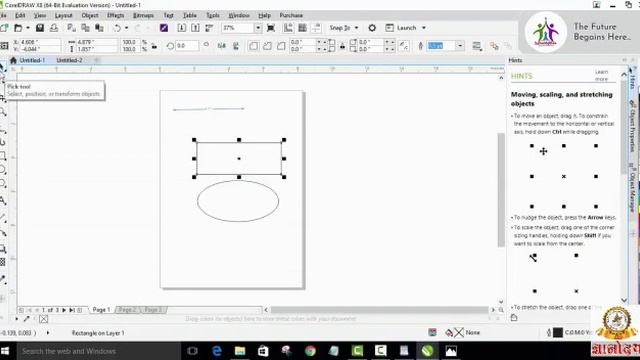
Task: Go to the next page arrow
Action: pyautogui.click(x=64, y=310)
